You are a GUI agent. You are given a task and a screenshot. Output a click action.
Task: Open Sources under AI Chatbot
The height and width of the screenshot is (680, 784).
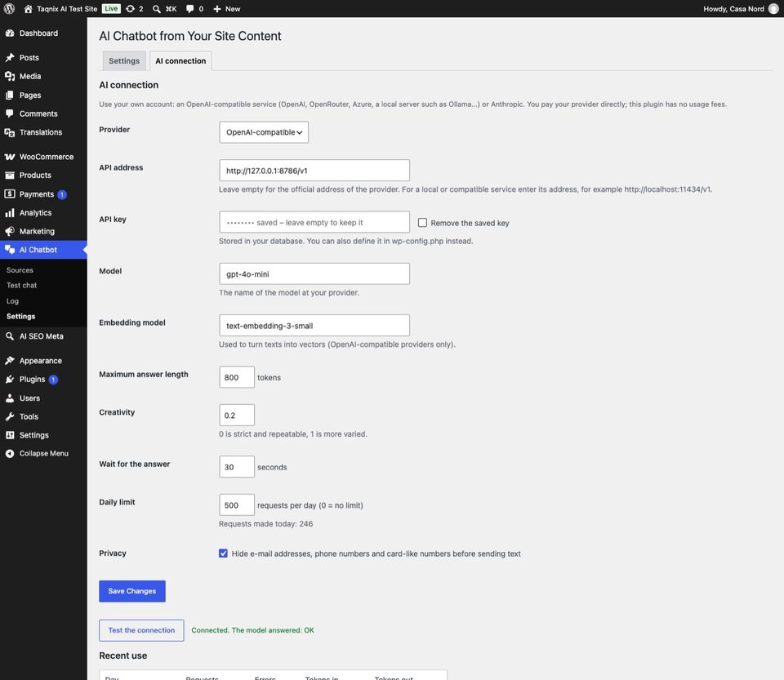pyautogui.click(x=20, y=270)
